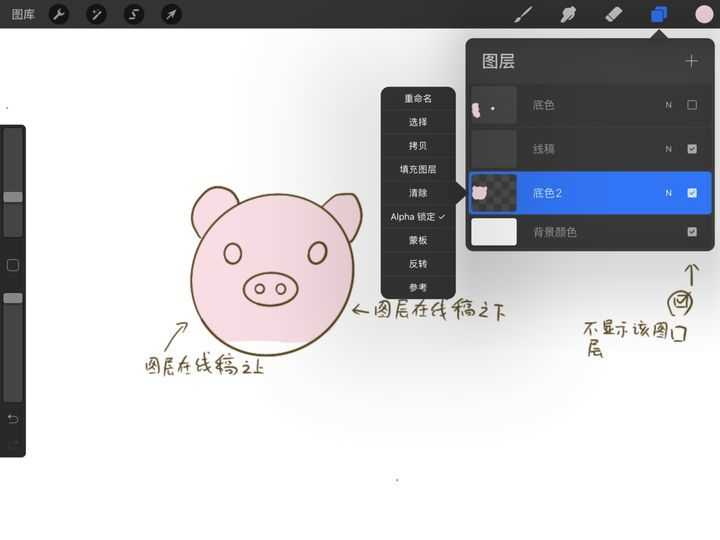Hide the 线稿 layer using its checkbox
The height and width of the screenshot is (540, 720).
coord(692,149)
